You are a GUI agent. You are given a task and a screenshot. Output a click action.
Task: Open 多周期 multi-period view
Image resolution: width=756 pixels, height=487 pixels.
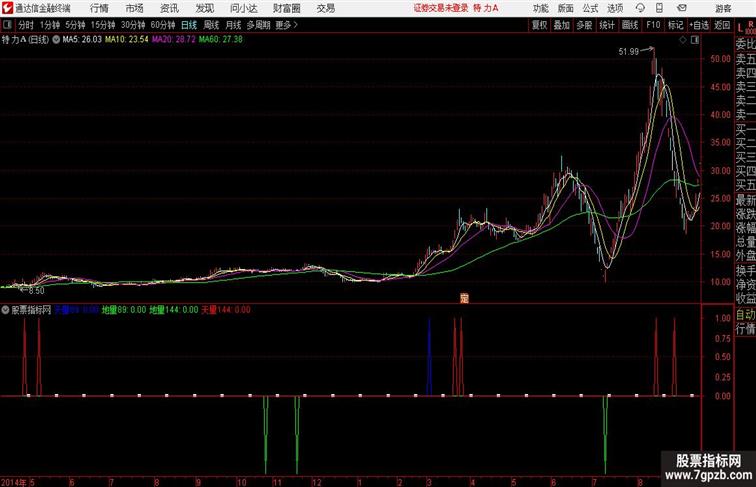point(258,25)
